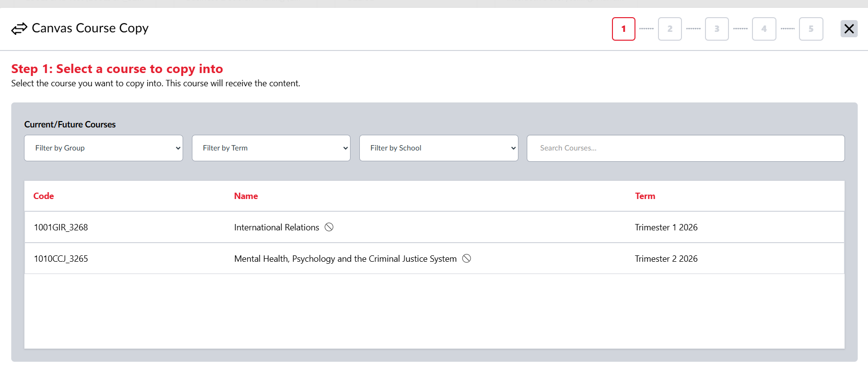Choose the International Relations course name
The width and height of the screenshot is (868, 374).
tap(276, 227)
